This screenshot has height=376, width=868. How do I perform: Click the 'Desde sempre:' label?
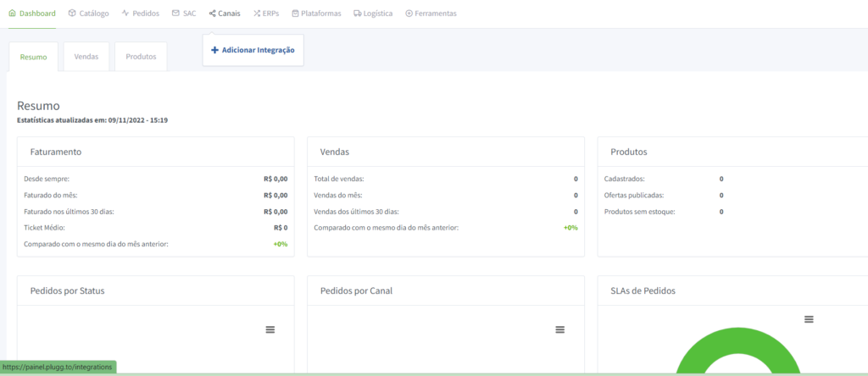[x=47, y=180]
